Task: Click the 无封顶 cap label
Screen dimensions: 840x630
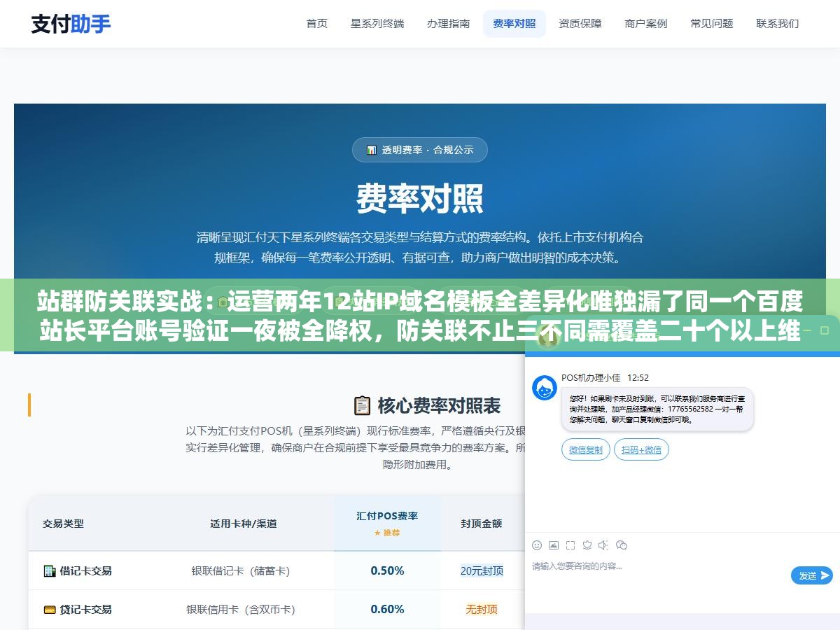Action: pyautogui.click(x=482, y=610)
